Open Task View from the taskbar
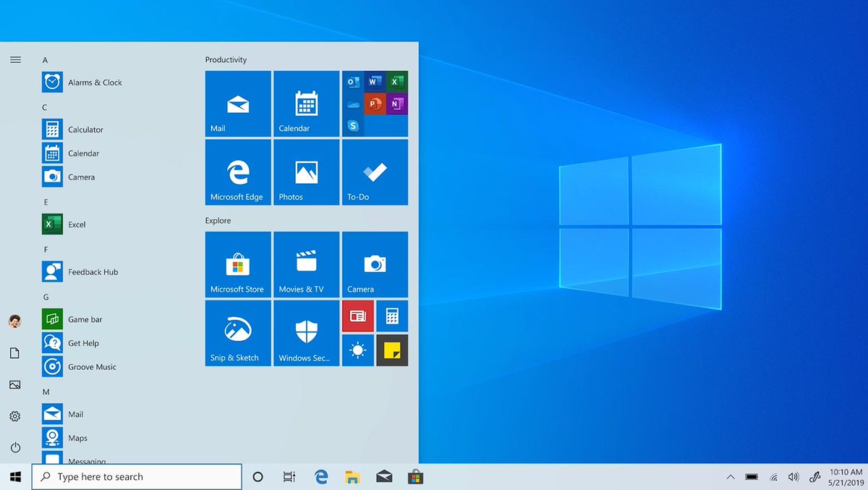This screenshot has width=868, height=490. [289, 476]
